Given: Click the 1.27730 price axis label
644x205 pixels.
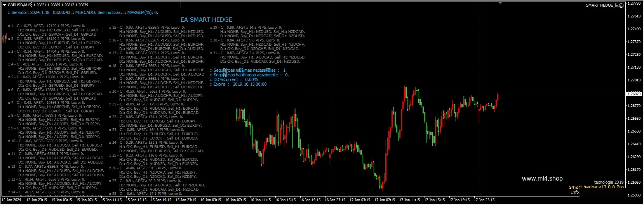Looking at the screenshot, I should point(634,3).
